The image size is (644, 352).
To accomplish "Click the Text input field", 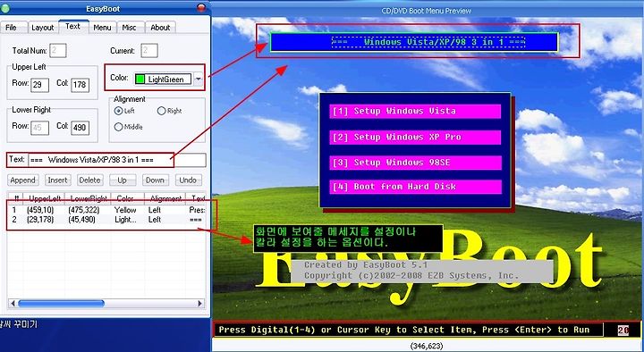I will [x=117, y=160].
